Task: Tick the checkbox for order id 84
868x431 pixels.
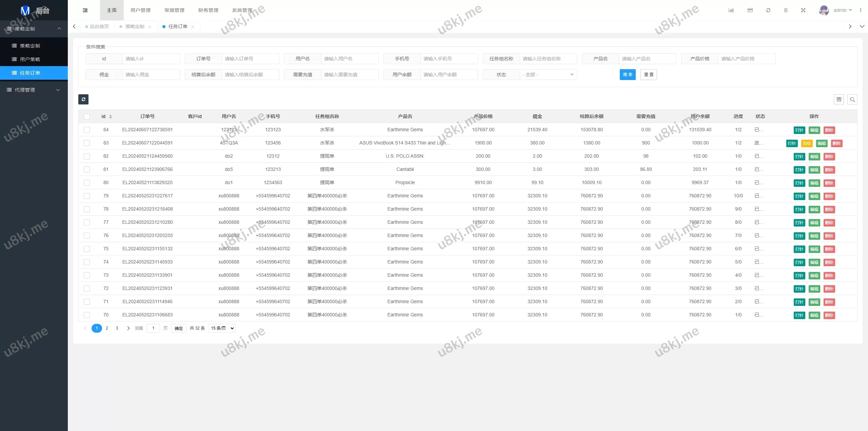Action: coord(87,130)
